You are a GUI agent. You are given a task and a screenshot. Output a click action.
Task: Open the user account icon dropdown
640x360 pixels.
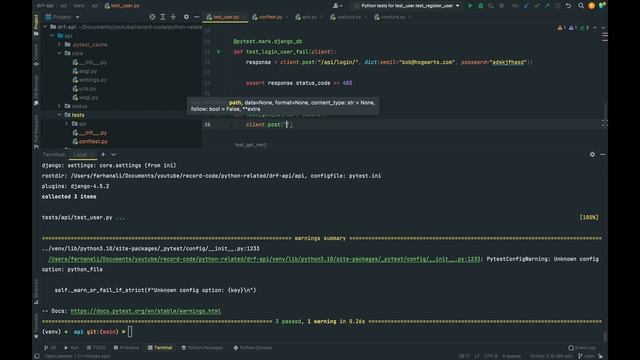tap(337, 6)
